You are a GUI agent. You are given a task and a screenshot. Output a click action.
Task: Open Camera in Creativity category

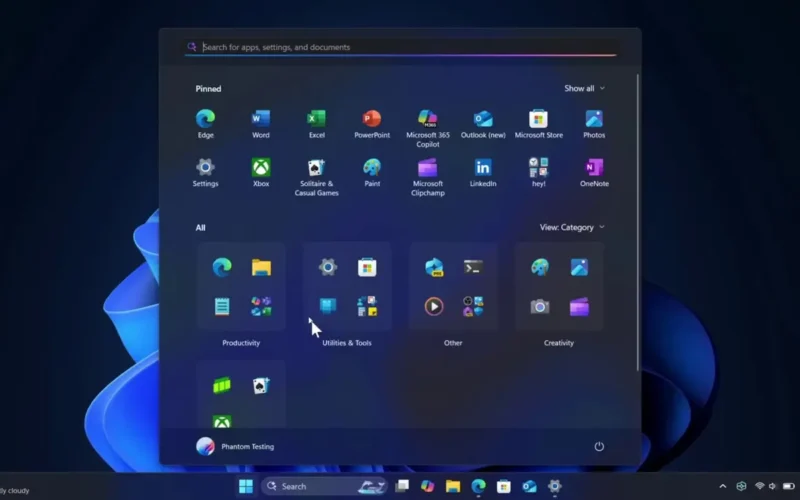[540, 307]
